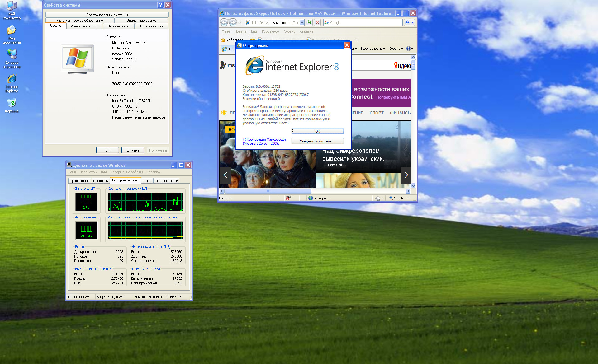This screenshot has width=598, height=364.
Task: Click the previous slide arrow on MSN carousel
Action: pyautogui.click(x=225, y=175)
